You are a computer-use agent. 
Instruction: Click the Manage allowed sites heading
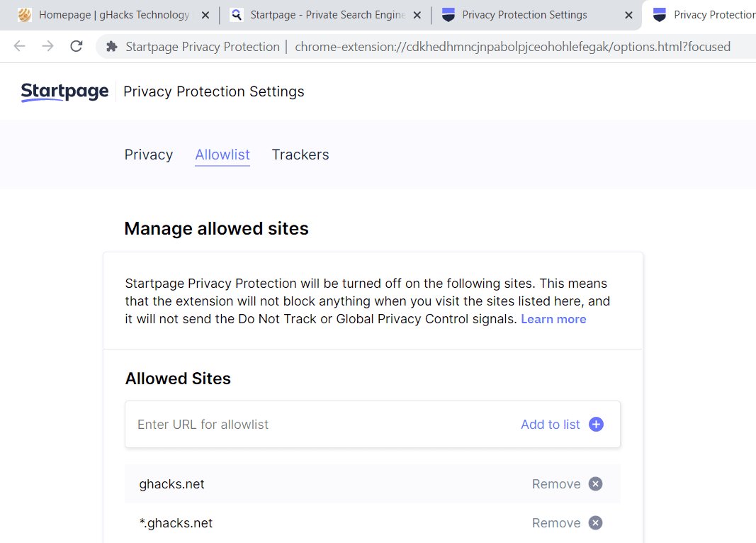[x=217, y=228]
